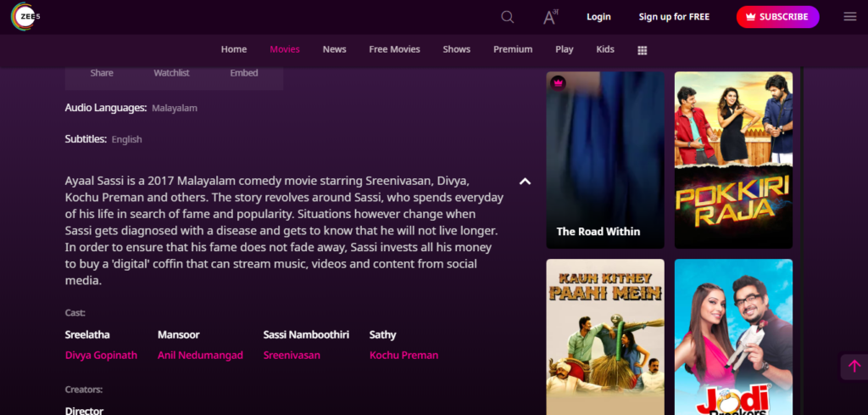This screenshot has height=415, width=868.
Task: Click the character name Mansoor
Action: [178, 334]
